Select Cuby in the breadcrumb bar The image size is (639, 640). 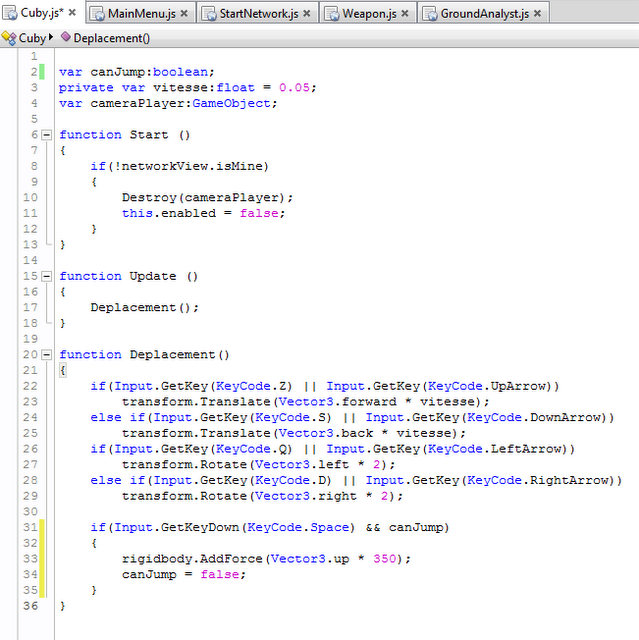32,38
